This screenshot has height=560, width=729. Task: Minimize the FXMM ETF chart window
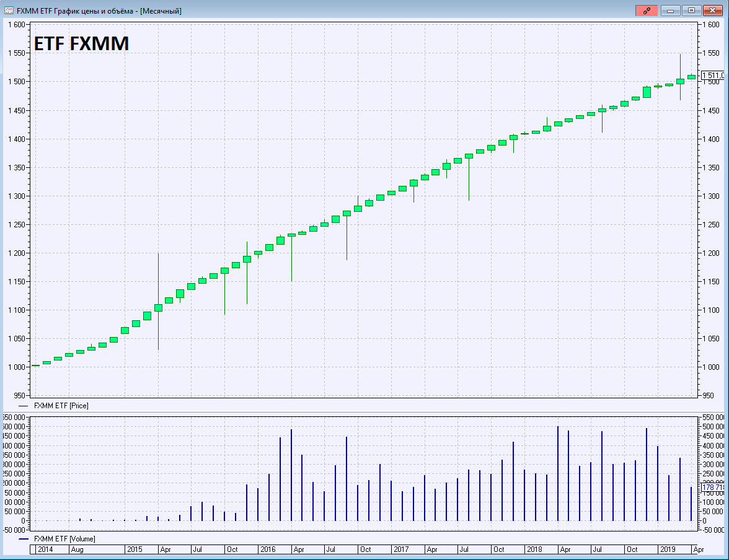pos(671,11)
